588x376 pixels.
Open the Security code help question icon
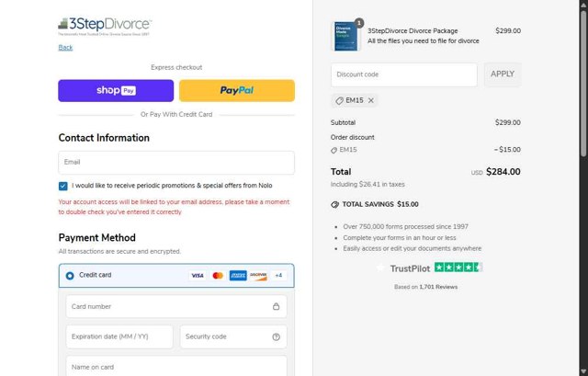[276, 336]
